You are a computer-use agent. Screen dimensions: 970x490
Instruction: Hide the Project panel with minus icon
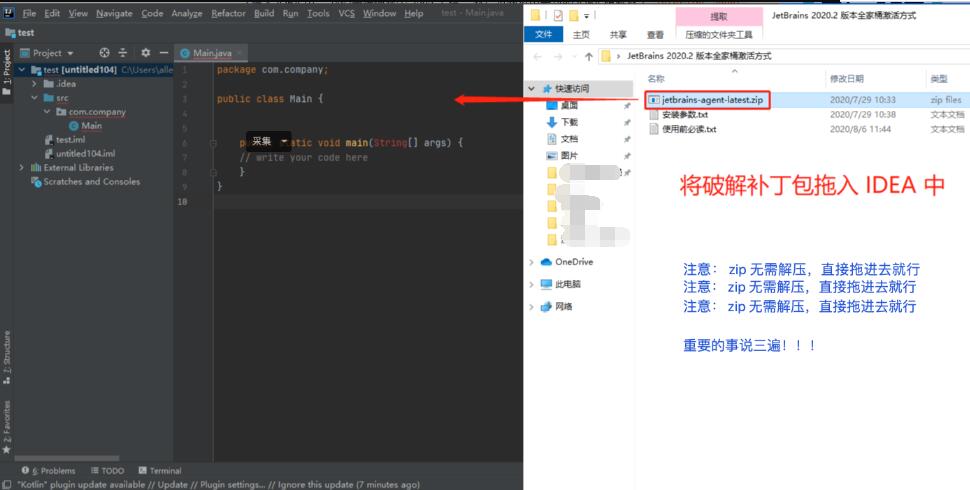163,53
